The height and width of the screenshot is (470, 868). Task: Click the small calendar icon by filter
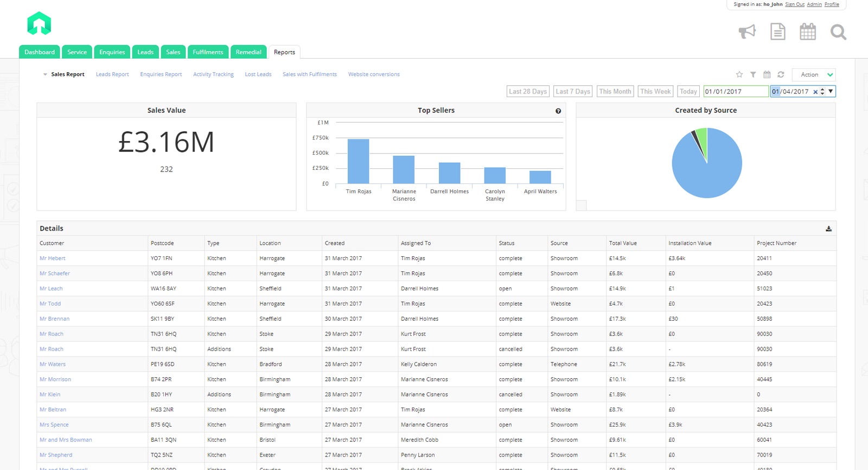click(x=767, y=74)
